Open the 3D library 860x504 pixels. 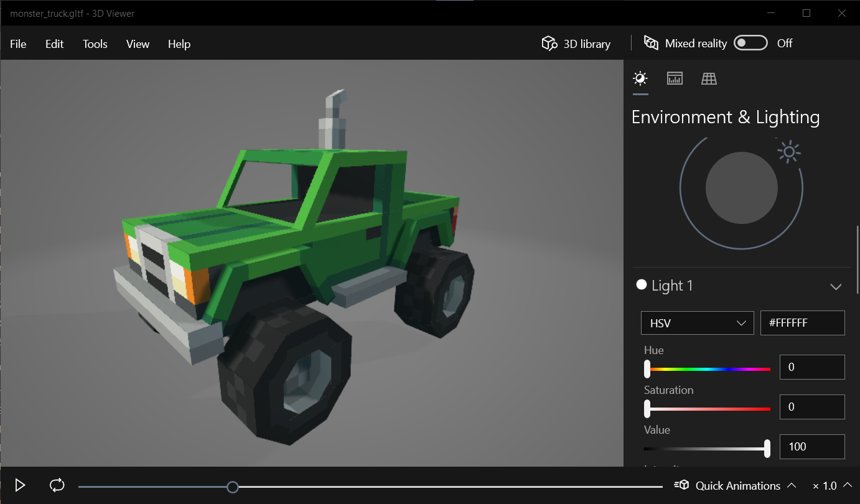click(x=575, y=43)
